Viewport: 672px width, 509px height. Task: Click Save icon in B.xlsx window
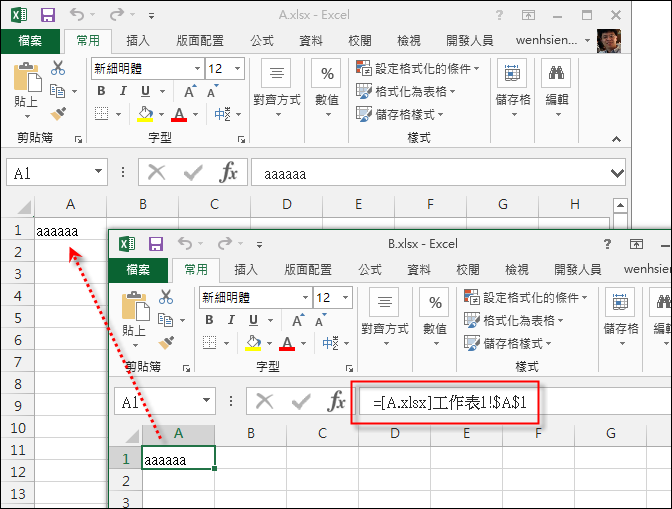156,244
